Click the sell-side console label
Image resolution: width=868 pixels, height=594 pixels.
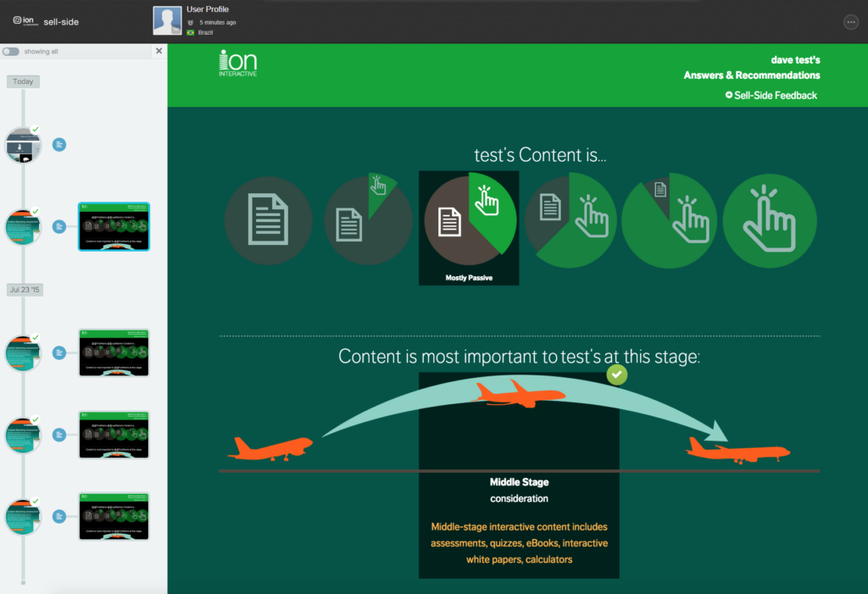61,22
